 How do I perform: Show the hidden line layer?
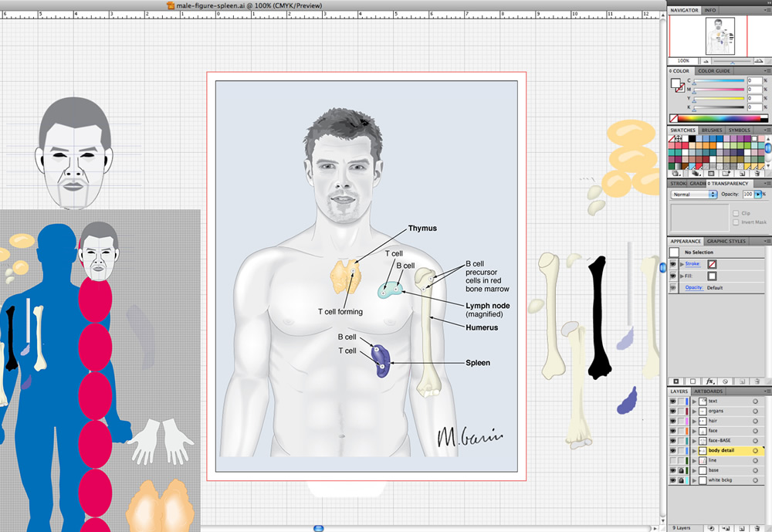pyautogui.click(x=672, y=460)
